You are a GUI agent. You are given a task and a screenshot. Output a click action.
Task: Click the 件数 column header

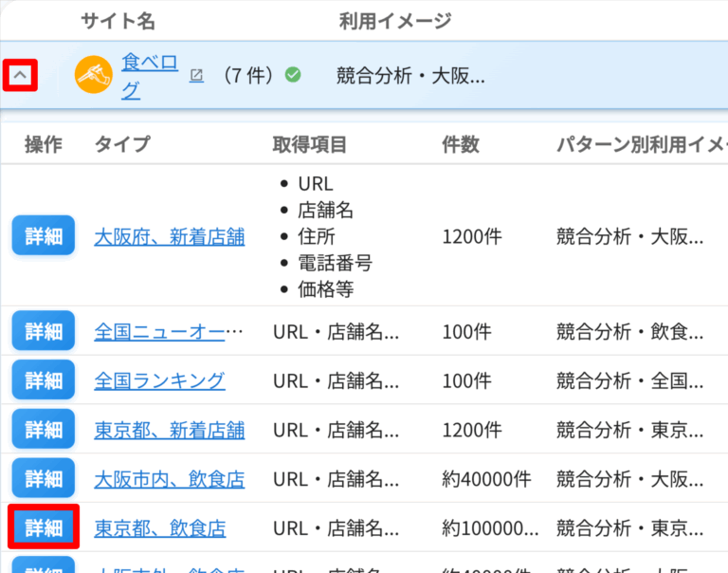tap(461, 144)
